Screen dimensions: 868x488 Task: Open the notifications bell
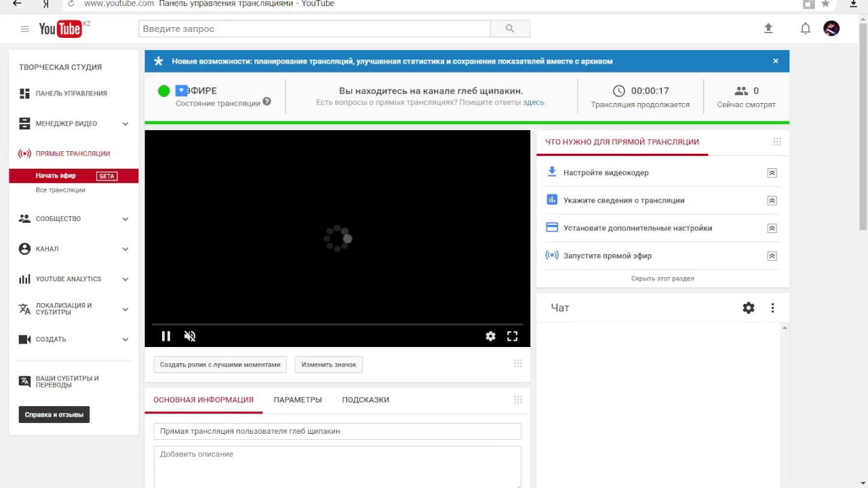806,28
